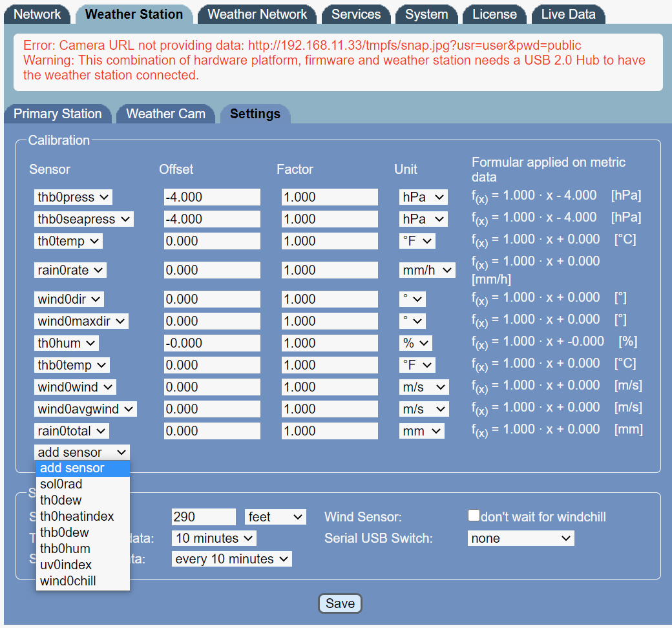The width and height of the screenshot is (672, 628).
Task: Click the th0hum offset input field
Action: pos(212,343)
